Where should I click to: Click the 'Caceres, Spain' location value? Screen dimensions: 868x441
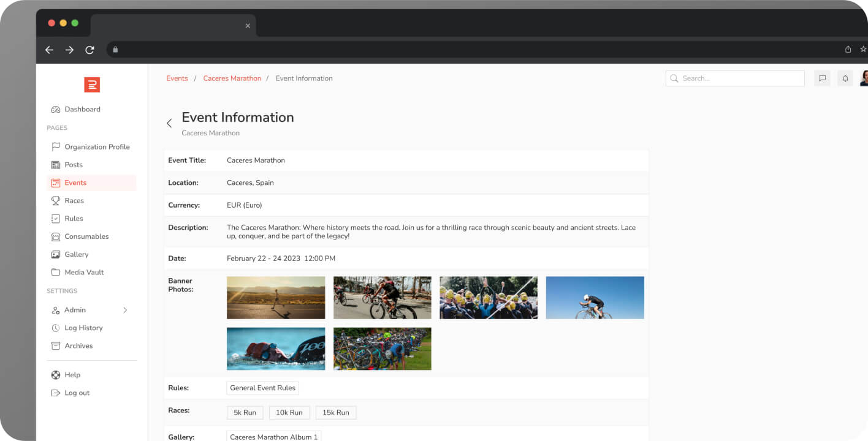pos(250,183)
